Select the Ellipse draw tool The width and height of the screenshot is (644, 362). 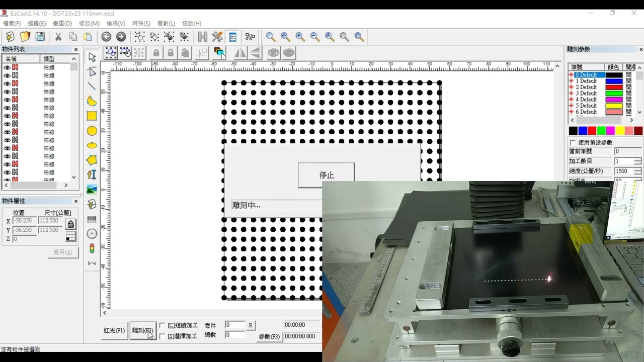click(x=92, y=145)
